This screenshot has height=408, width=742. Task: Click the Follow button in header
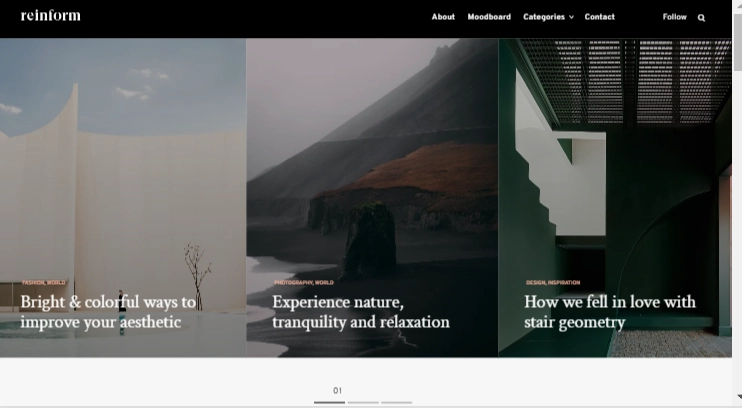(674, 17)
